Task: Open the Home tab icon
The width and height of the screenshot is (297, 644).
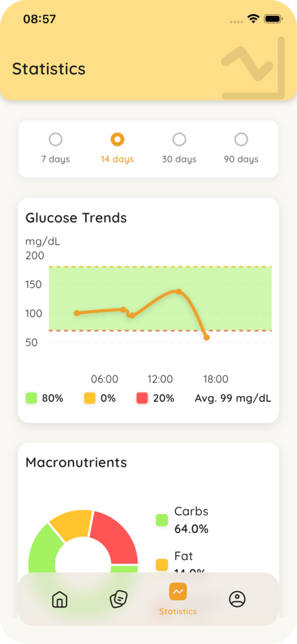Action: point(60,599)
